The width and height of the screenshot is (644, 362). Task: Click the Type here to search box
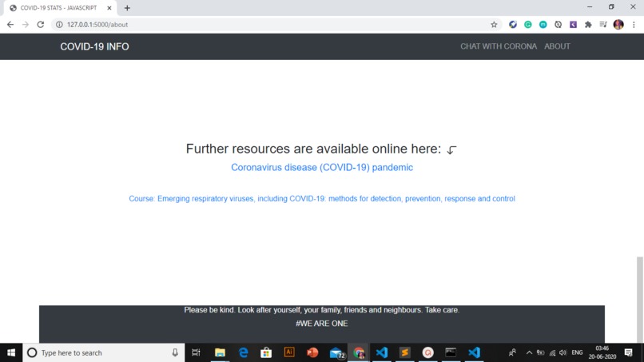click(x=104, y=352)
